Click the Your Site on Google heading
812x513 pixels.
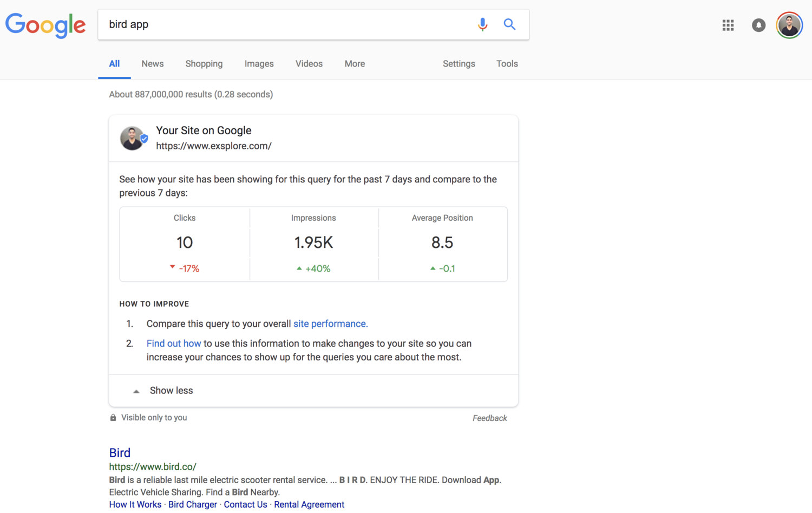204,130
